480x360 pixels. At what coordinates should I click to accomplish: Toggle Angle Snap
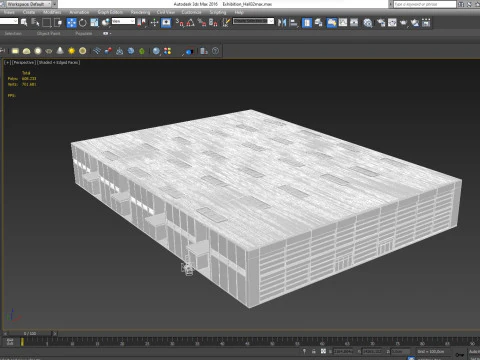click(x=191, y=23)
